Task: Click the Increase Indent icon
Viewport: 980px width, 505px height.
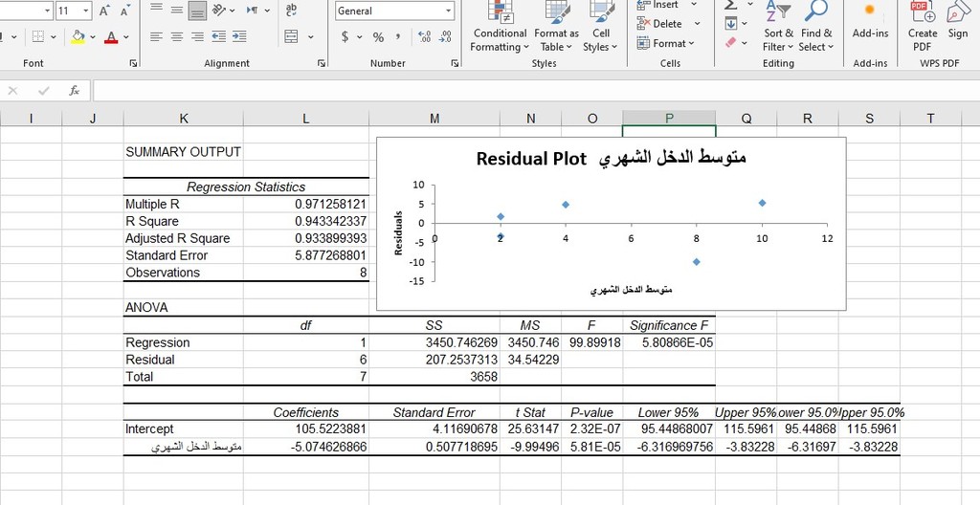Action: [238, 37]
